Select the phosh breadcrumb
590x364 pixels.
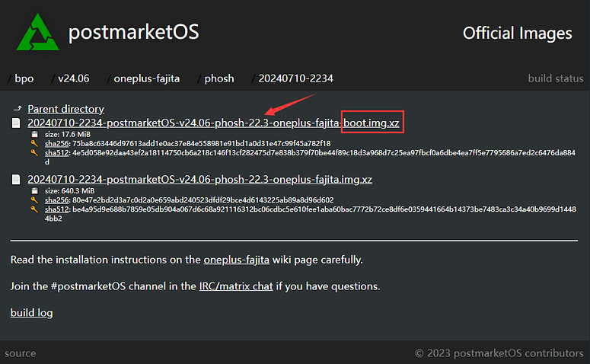tap(219, 78)
